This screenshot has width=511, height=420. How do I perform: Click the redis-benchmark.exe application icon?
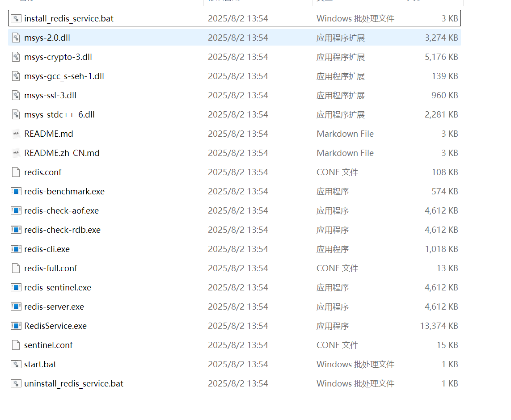pos(15,191)
